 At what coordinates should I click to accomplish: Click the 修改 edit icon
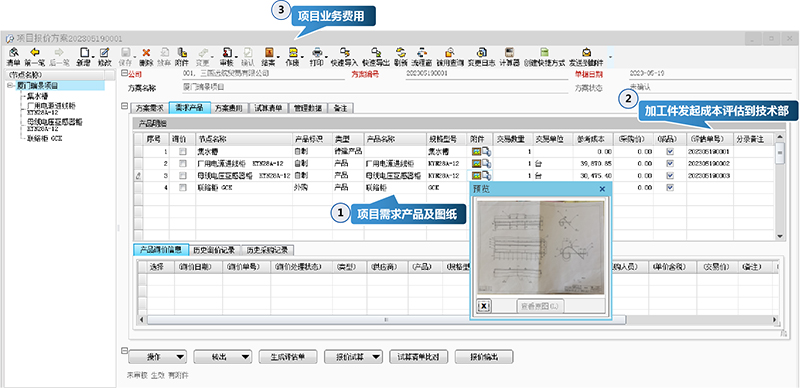click(x=104, y=52)
